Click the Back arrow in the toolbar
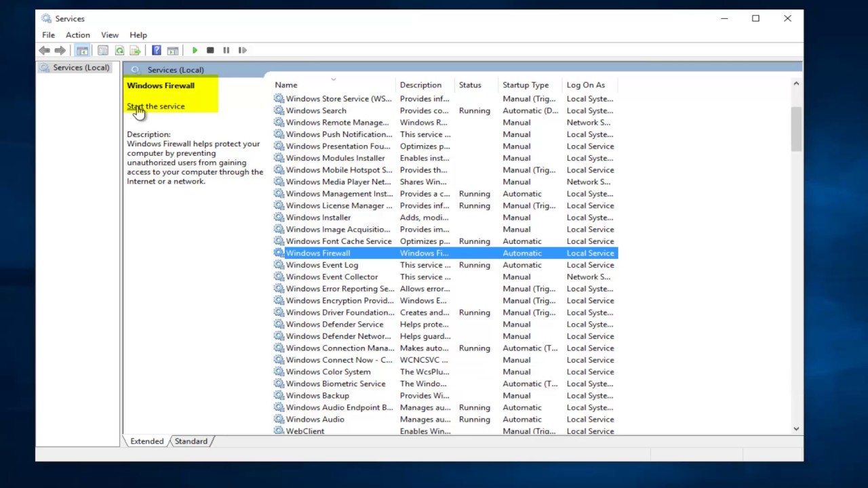868x488 pixels. [x=44, y=50]
